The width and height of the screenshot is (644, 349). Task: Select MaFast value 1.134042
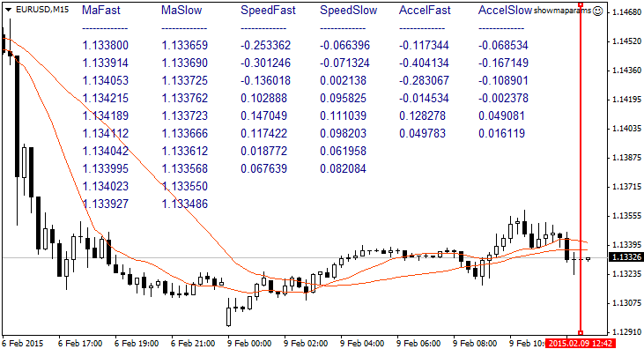[x=106, y=152]
